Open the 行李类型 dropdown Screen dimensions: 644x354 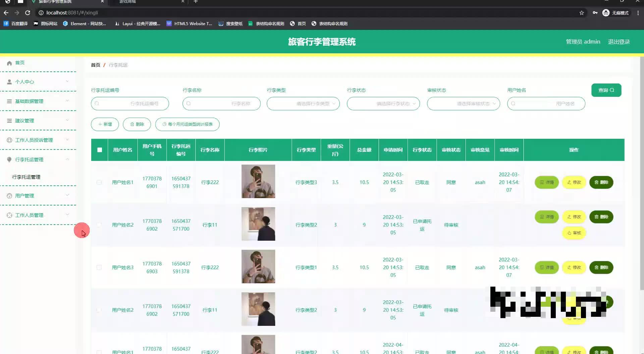(x=303, y=104)
